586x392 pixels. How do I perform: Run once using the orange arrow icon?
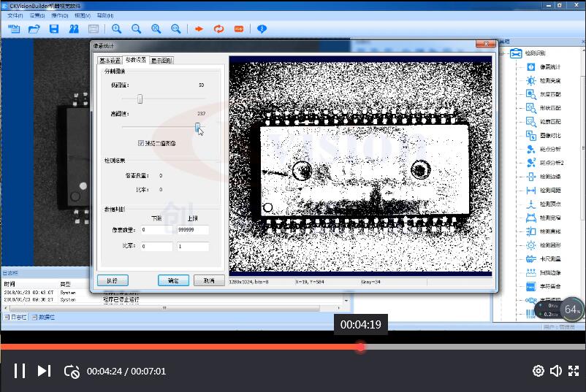199,28
